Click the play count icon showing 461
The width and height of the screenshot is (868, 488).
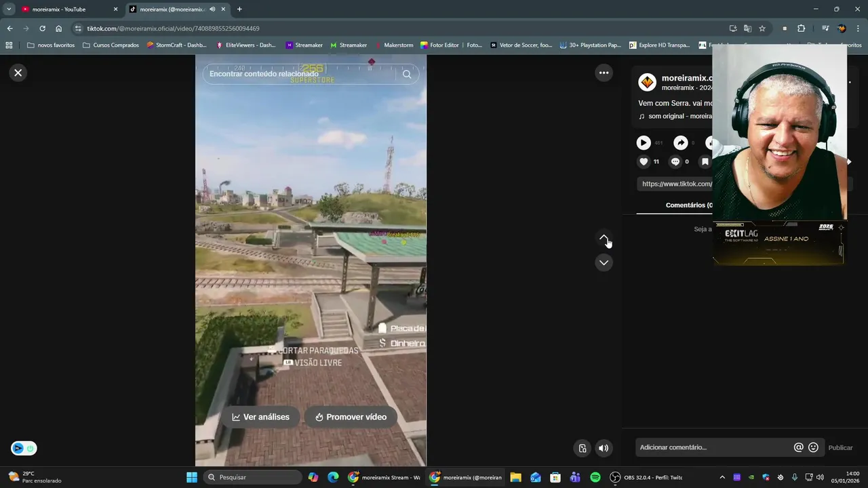pyautogui.click(x=644, y=142)
